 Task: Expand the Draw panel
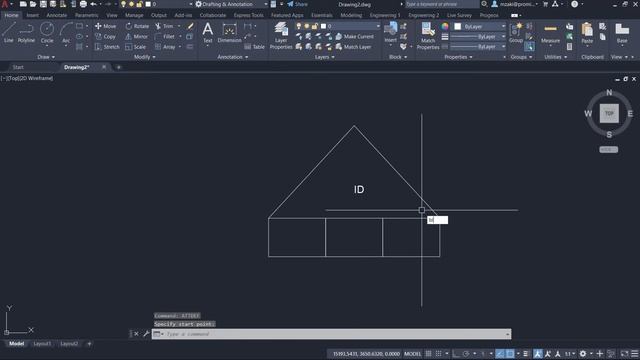[46, 57]
